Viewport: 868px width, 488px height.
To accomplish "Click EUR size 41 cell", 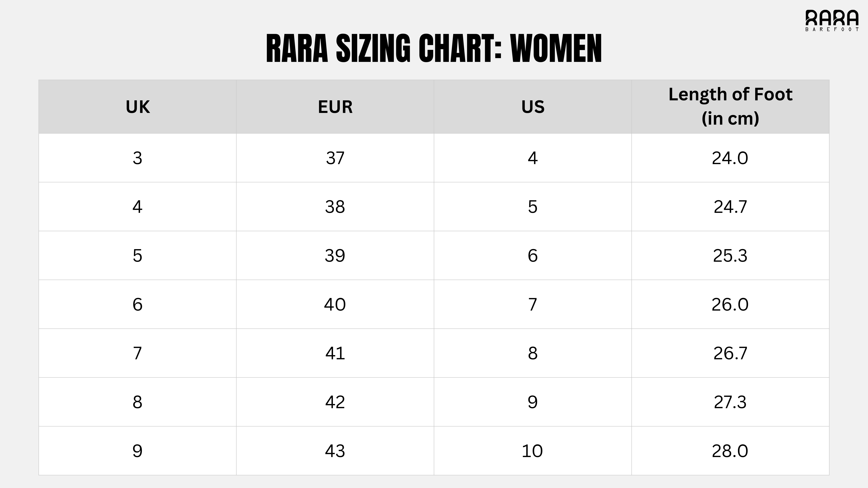I will 335,353.
